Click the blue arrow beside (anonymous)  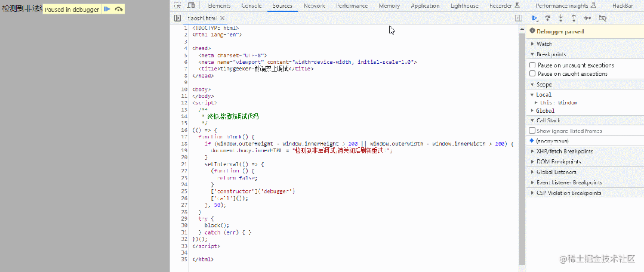coord(531,141)
